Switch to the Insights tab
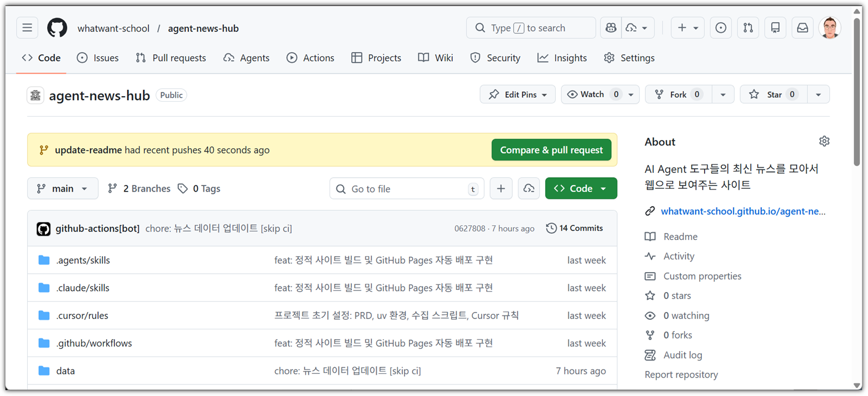This screenshot has width=868, height=396. point(562,58)
